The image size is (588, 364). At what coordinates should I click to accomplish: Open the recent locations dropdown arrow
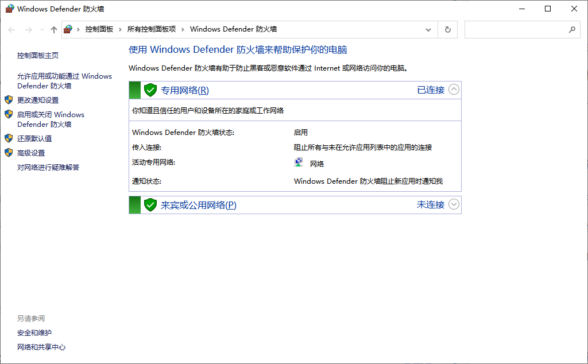(41, 29)
